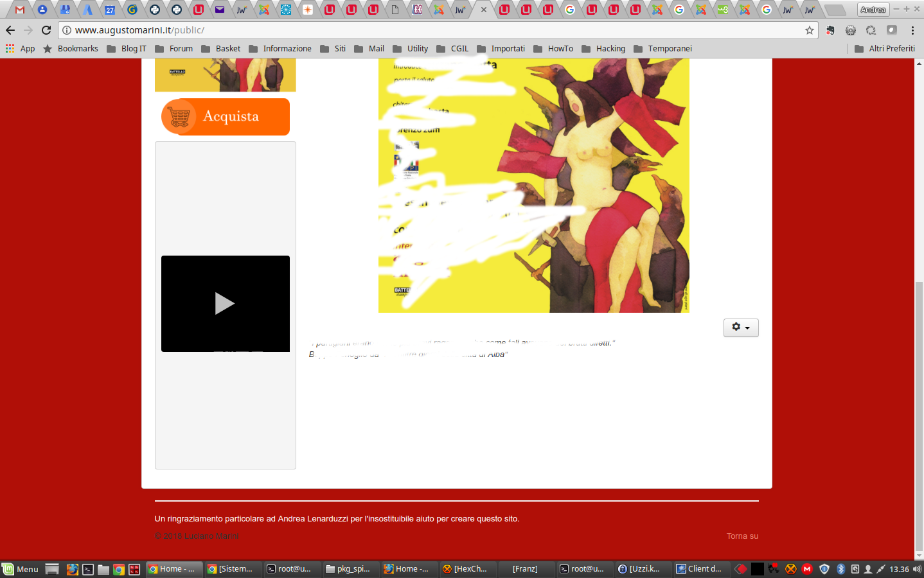Click the browser Back arrow
Viewport: 924px width, 578px height.
pos(10,30)
